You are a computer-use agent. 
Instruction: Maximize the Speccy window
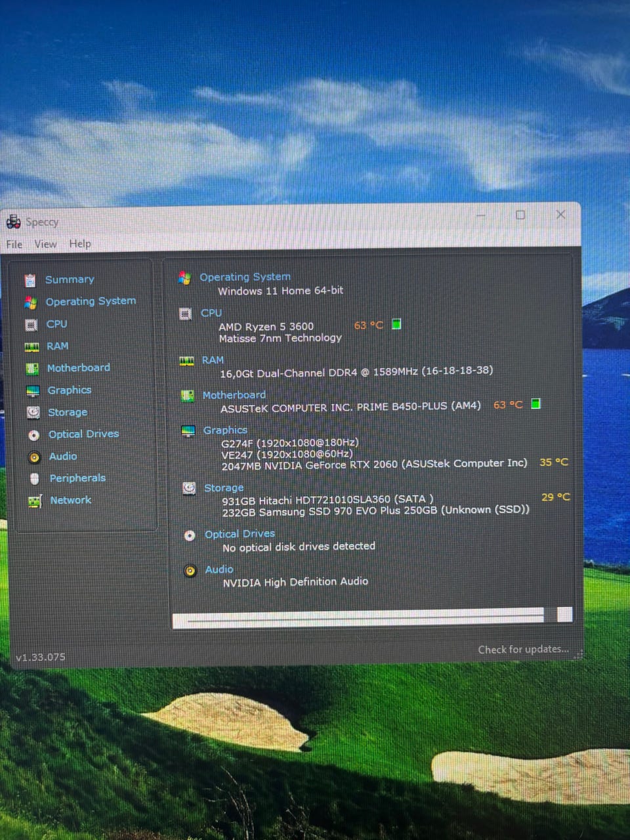coord(520,215)
